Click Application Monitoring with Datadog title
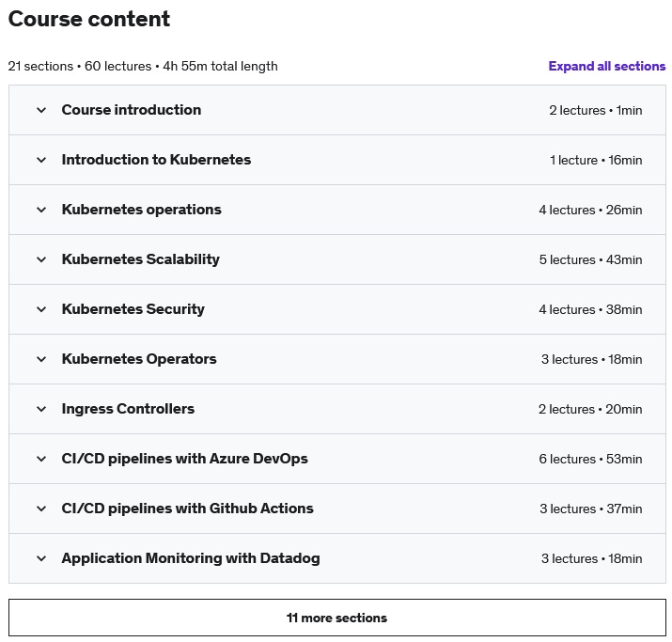Viewport: 672px width, 642px height. coord(191,558)
